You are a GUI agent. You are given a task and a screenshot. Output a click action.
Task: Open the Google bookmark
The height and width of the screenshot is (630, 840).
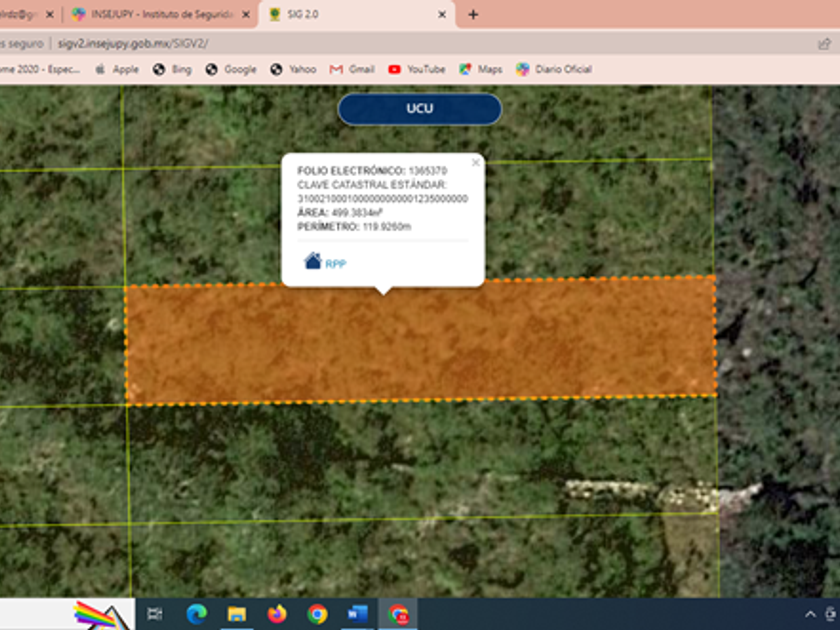click(x=231, y=69)
